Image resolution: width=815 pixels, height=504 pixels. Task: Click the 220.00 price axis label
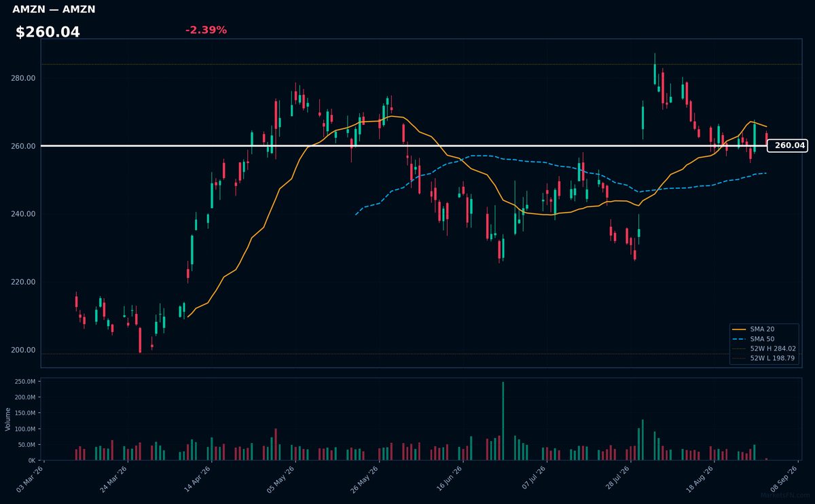[x=24, y=282]
